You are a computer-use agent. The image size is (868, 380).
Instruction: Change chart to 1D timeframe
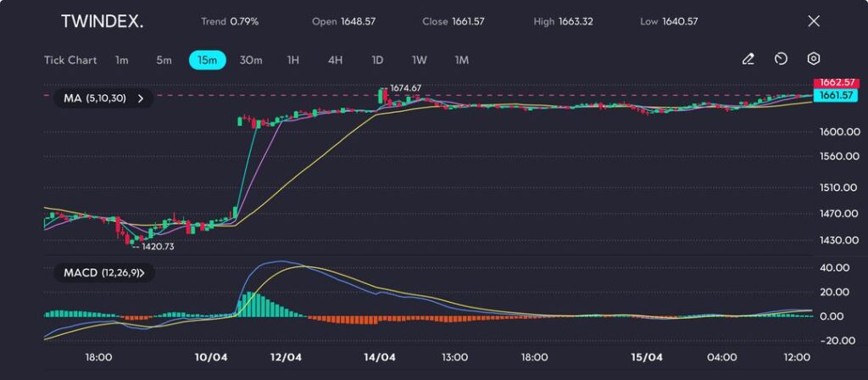pos(377,60)
